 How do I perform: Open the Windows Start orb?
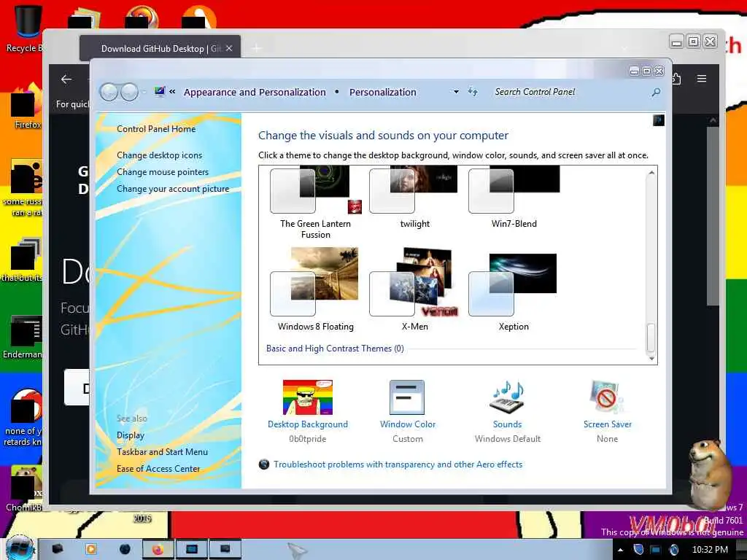coord(19,548)
